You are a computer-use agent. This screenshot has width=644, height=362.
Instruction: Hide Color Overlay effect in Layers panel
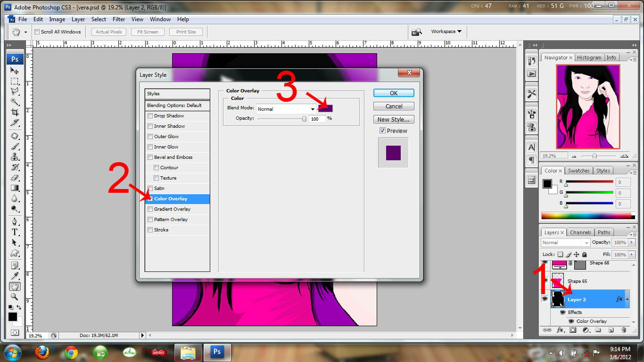(x=571, y=321)
